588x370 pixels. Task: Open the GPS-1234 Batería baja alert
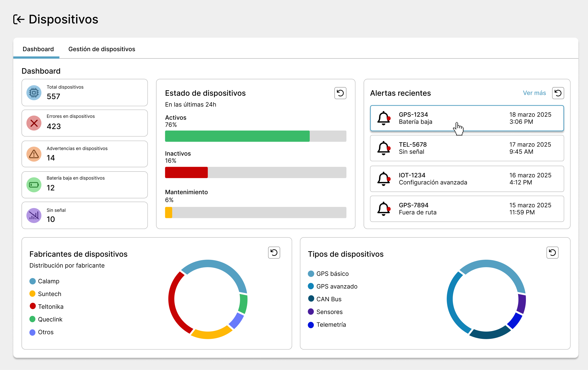pos(466,118)
